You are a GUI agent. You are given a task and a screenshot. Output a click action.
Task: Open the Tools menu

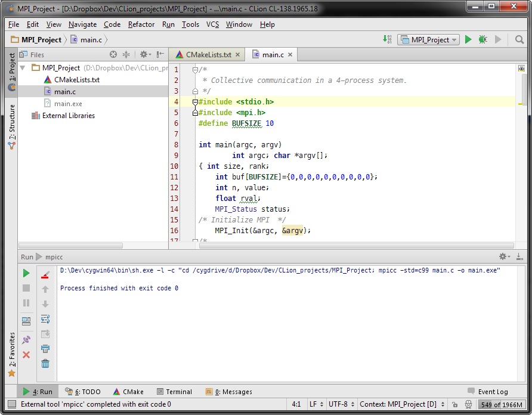[190, 24]
